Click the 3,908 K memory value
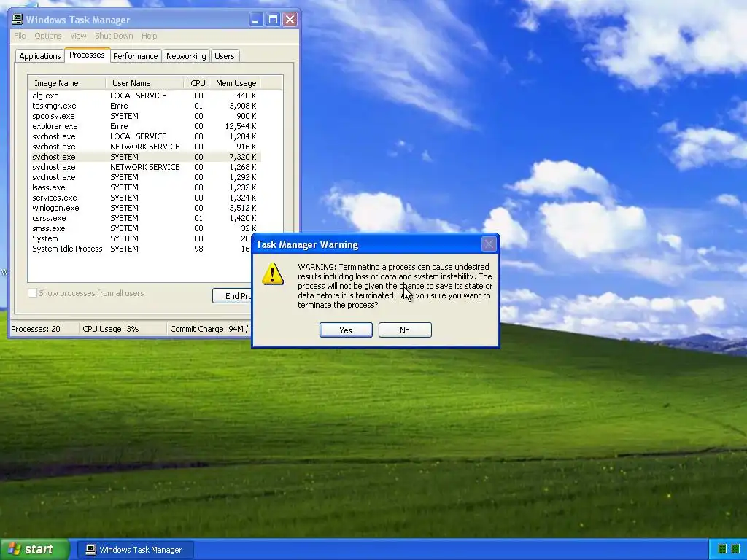 (242, 106)
